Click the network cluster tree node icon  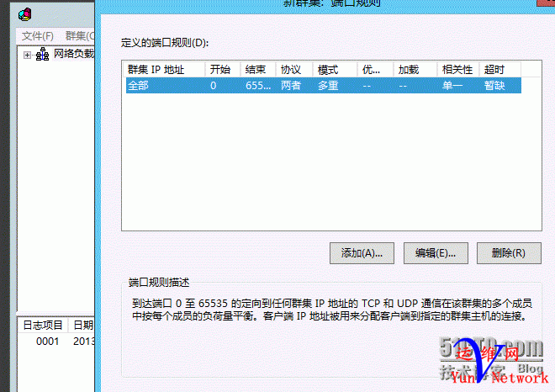click(x=43, y=54)
